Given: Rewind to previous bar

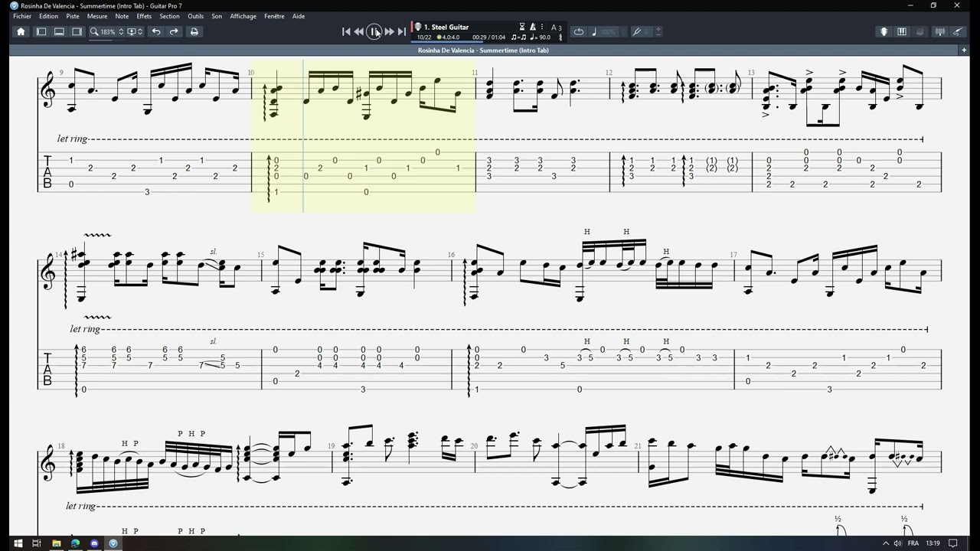Looking at the screenshot, I should (x=359, y=31).
